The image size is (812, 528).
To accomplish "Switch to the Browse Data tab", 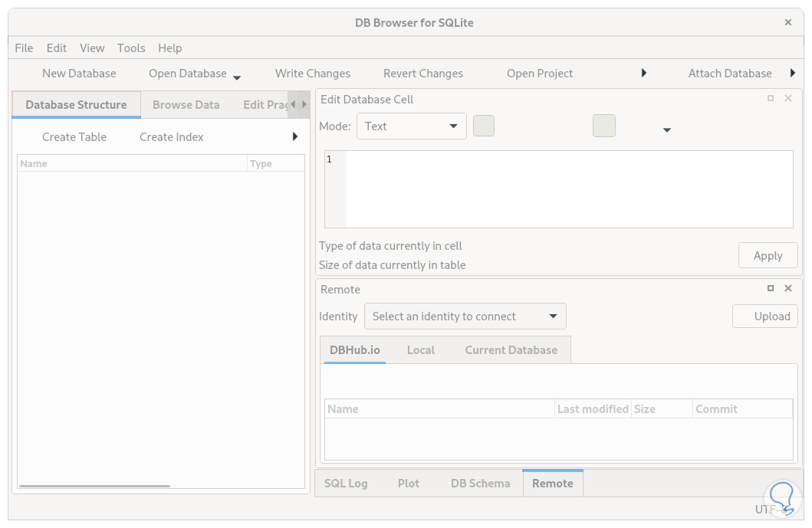I will [x=186, y=105].
